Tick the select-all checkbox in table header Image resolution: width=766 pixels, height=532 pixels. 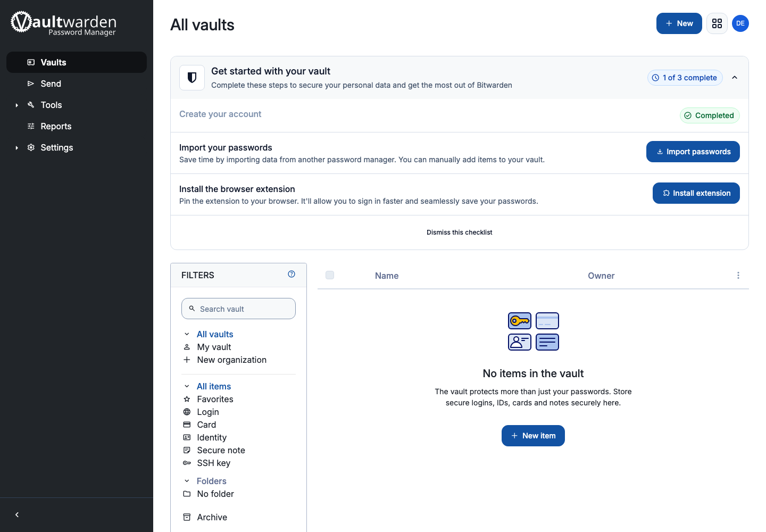pyautogui.click(x=330, y=275)
